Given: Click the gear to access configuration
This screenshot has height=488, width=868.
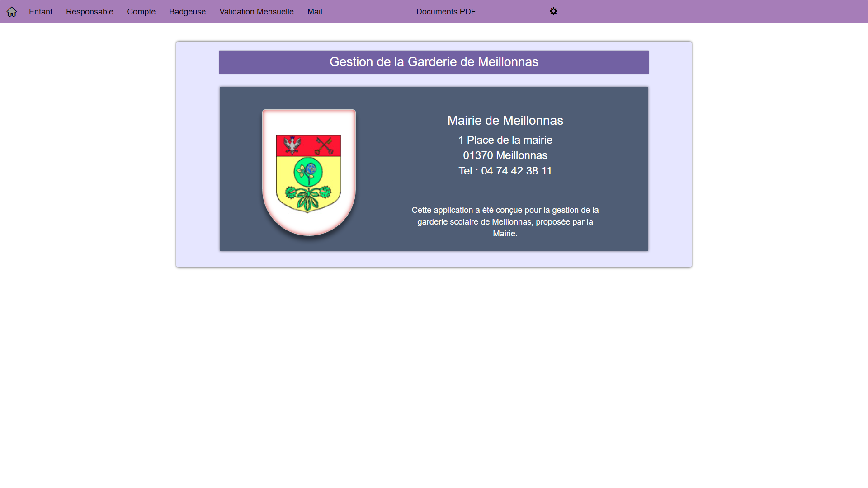Looking at the screenshot, I should pos(554,11).
